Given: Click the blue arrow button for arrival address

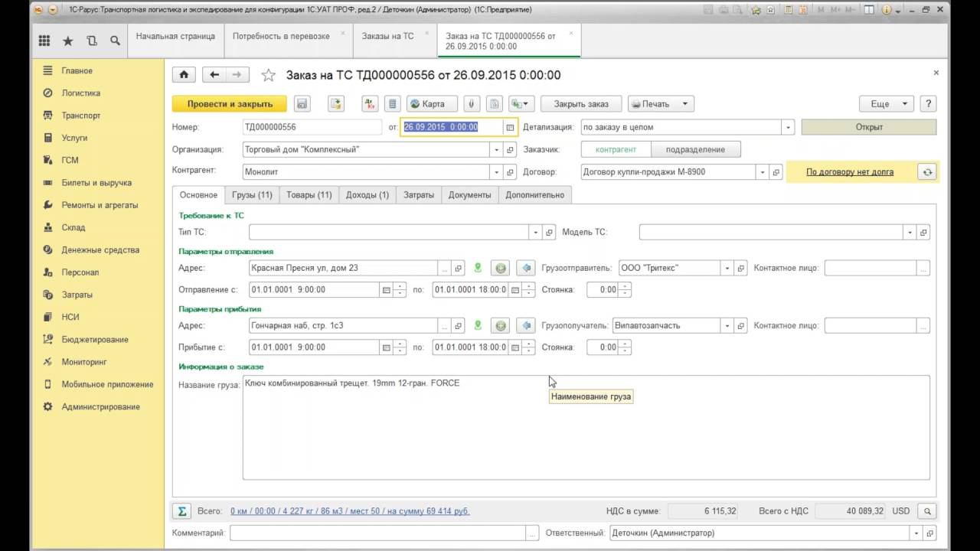Looking at the screenshot, I should pyautogui.click(x=526, y=325).
